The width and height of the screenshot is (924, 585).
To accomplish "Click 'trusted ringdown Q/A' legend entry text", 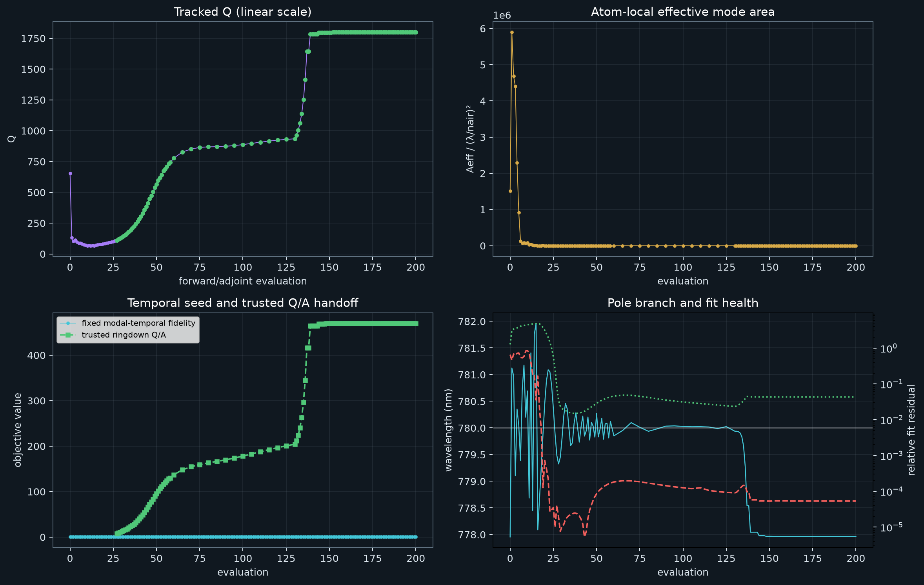I will pos(124,335).
